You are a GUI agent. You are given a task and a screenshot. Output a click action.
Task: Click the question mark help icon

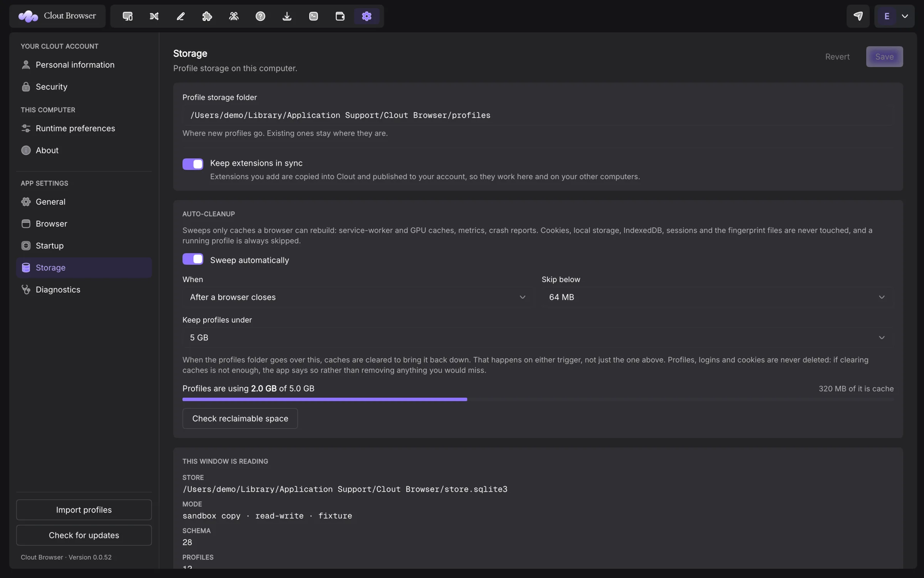(260, 16)
